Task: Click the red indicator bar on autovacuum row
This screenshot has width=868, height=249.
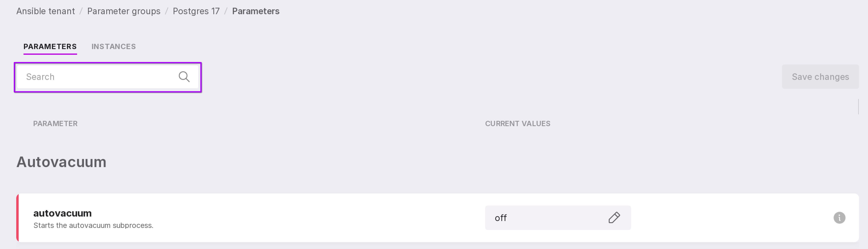Action: click(17, 218)
